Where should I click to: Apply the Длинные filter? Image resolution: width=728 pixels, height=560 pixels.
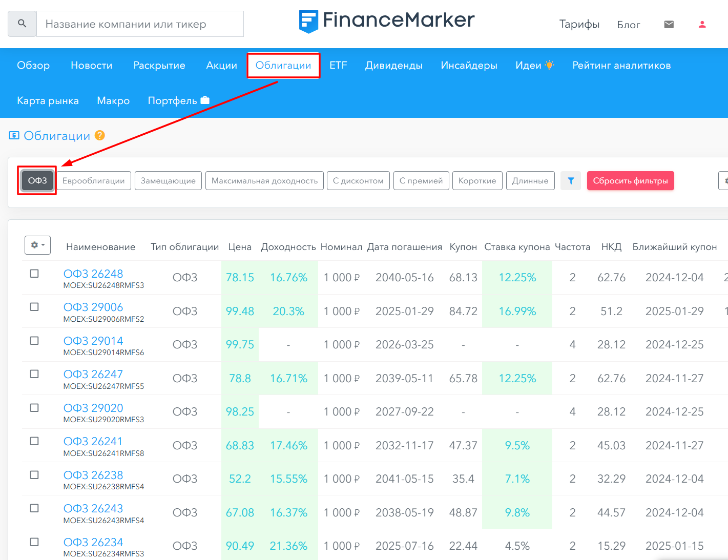(530, 181)
